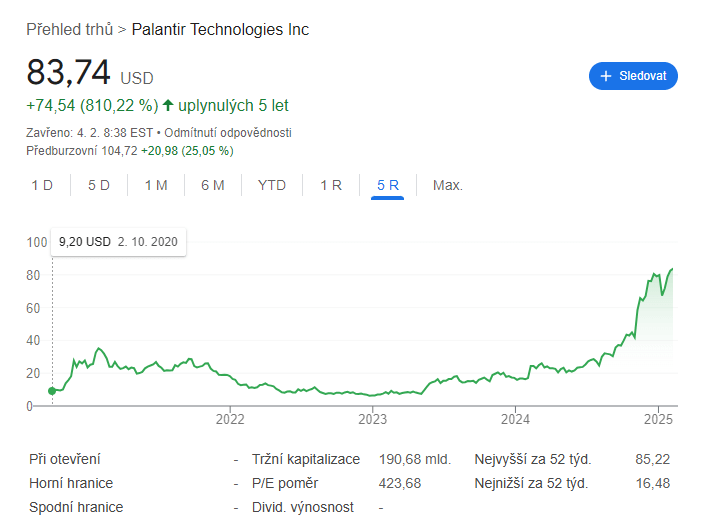
Task: Select the 1 M time range
Action: pos(156,185)
